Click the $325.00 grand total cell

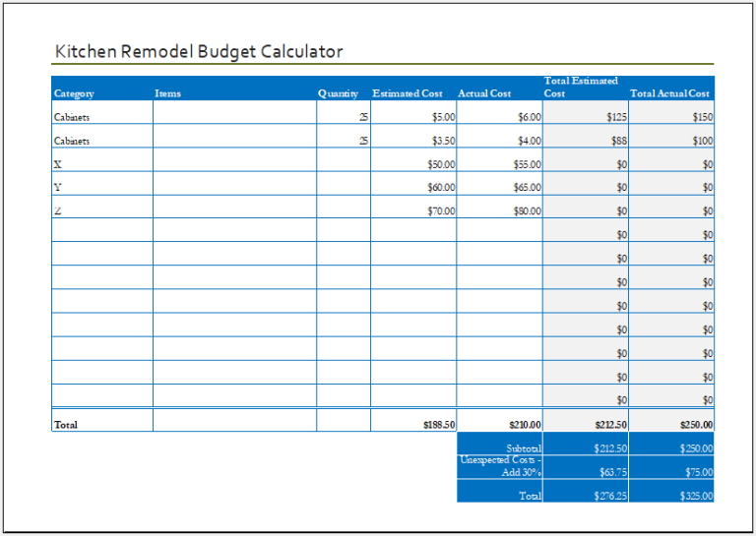click(670, 496)
